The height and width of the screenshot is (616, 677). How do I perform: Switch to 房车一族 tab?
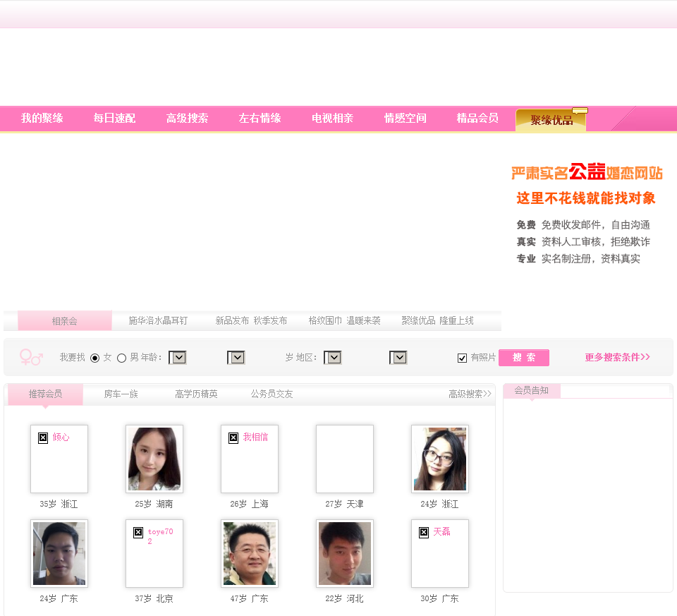(121, 394)
